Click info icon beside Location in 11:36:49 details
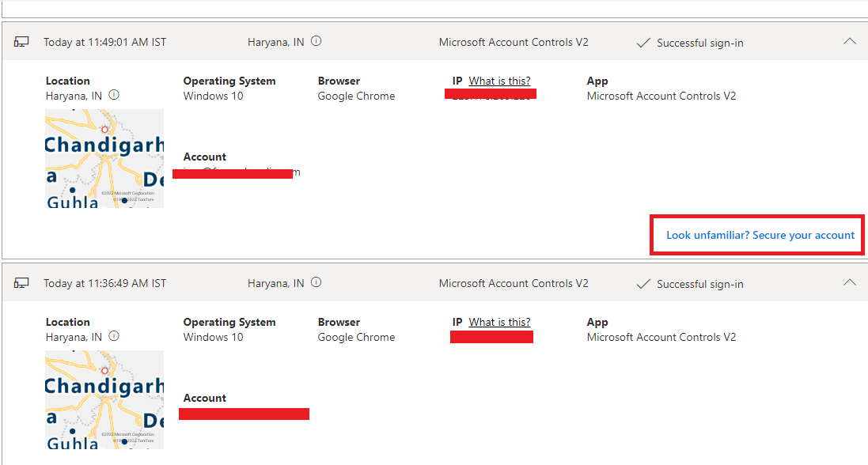The image size is (868, 465). 114,336
